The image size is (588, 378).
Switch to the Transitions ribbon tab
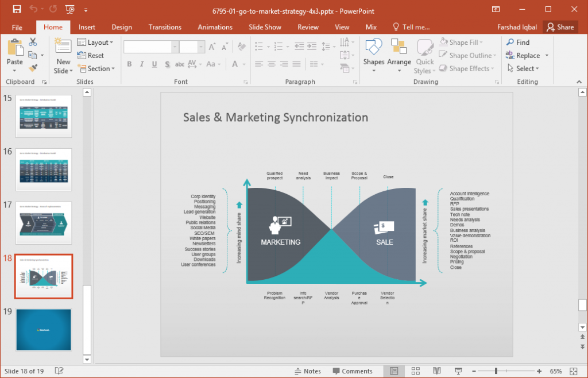click(x=165, y=27)
